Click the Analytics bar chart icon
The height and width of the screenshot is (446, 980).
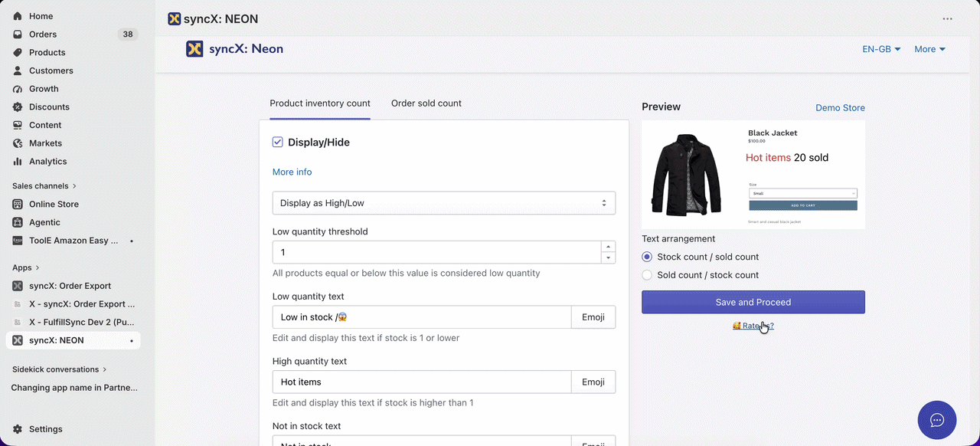[x=18, y=162]
